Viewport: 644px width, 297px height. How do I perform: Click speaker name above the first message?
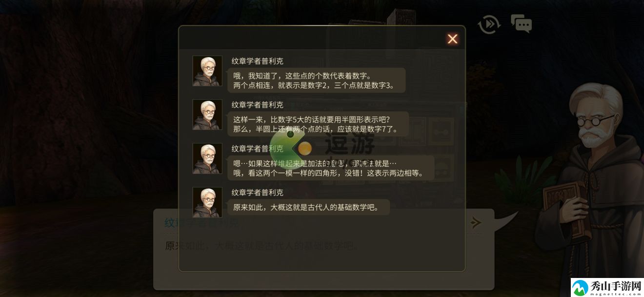click(x=257, y=61)
